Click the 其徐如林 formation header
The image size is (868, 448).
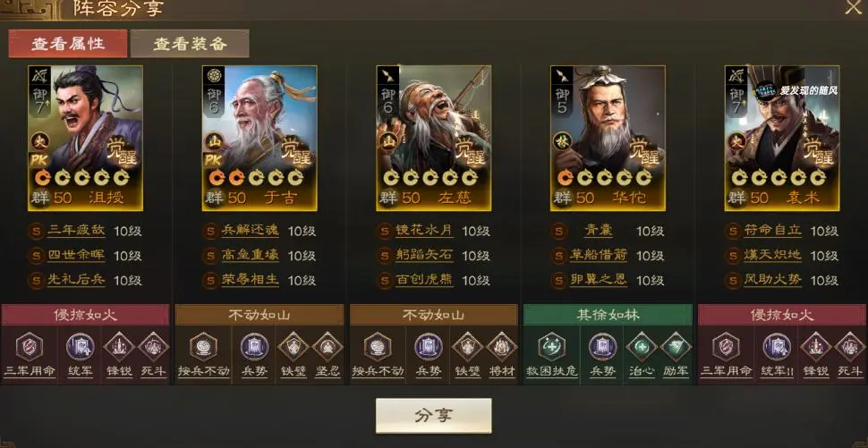coord(608,315)
